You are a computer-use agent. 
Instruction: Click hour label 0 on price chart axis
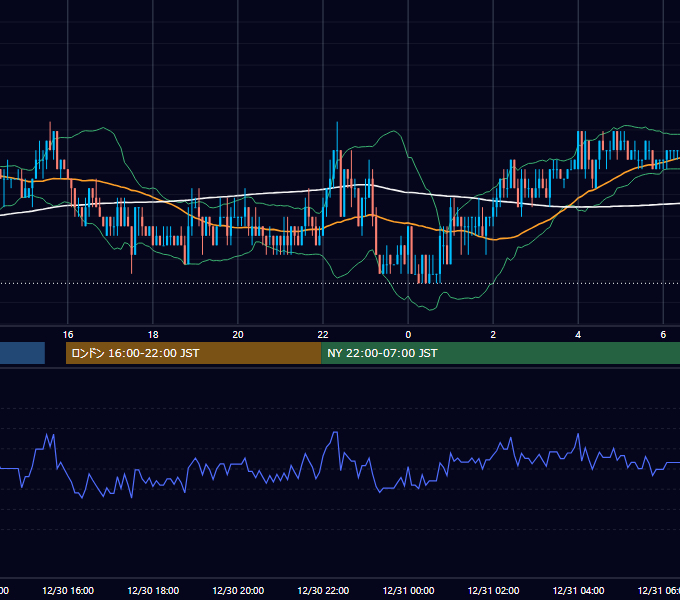(x=408, y=335)
